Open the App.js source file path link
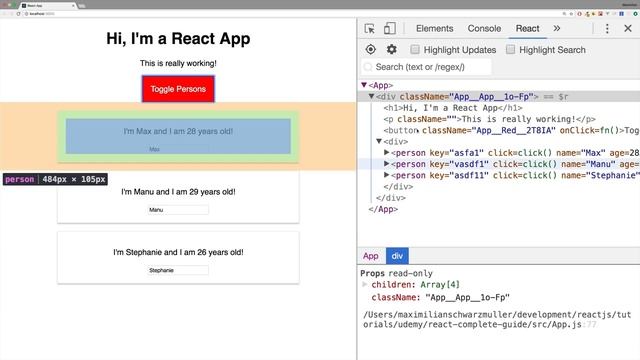This screenshot has height=360, width=640. point(497,320)
